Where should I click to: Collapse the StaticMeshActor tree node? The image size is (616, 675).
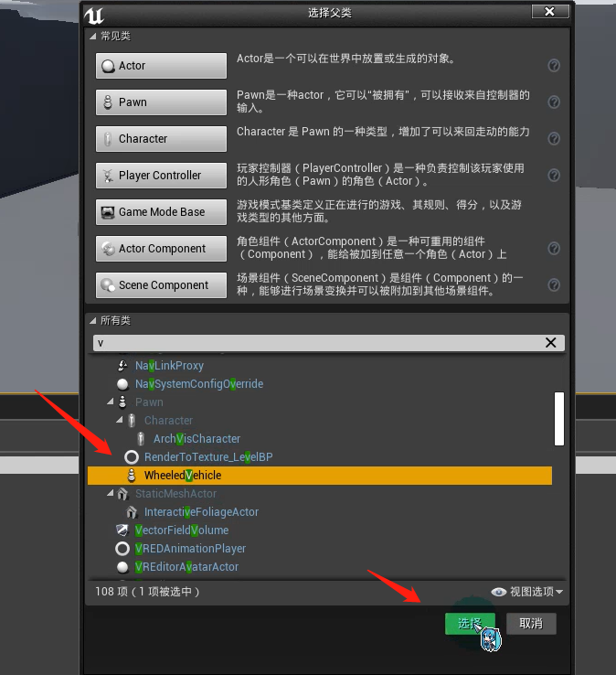pyautogui.click(x=111, y=493)
